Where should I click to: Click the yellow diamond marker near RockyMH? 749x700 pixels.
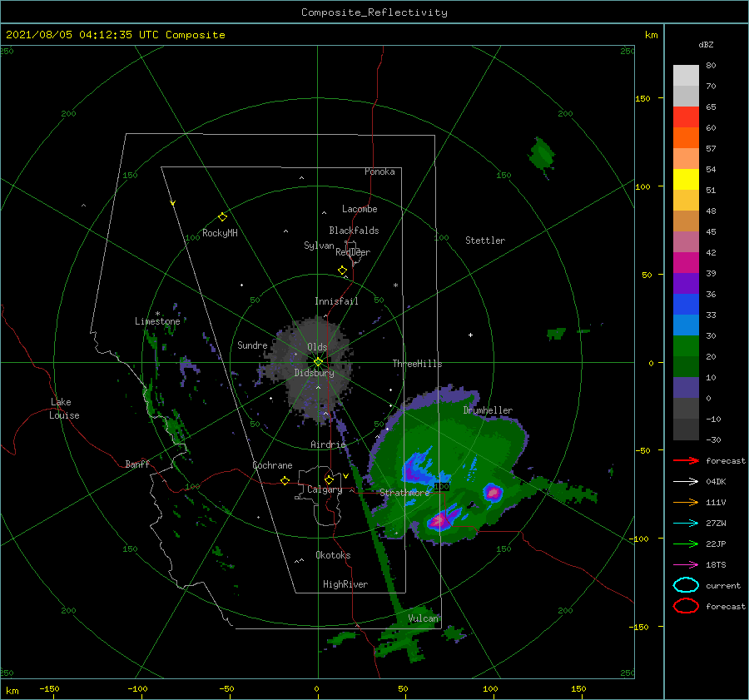pyautogui.click(x=222, y=217)
